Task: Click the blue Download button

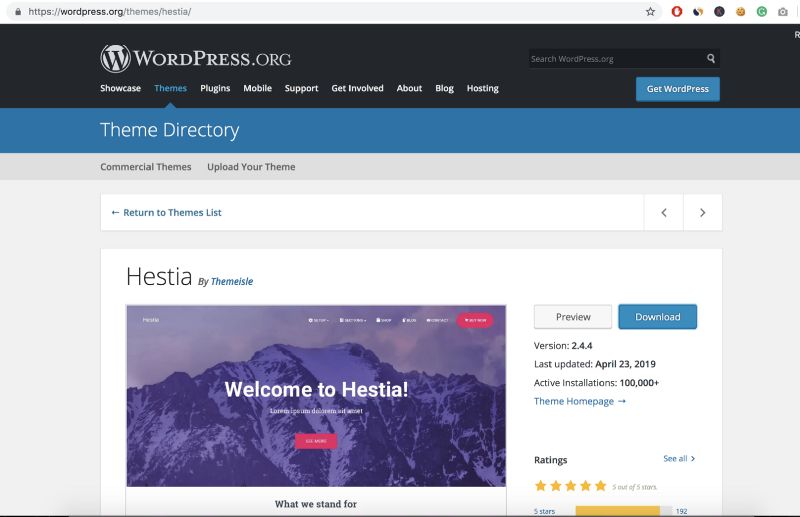Action: point(658,317)
